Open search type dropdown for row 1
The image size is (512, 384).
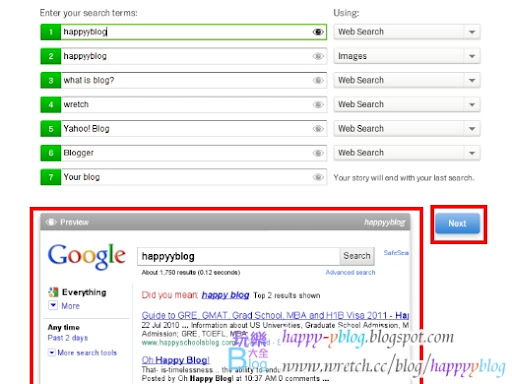tap(407, 32)
